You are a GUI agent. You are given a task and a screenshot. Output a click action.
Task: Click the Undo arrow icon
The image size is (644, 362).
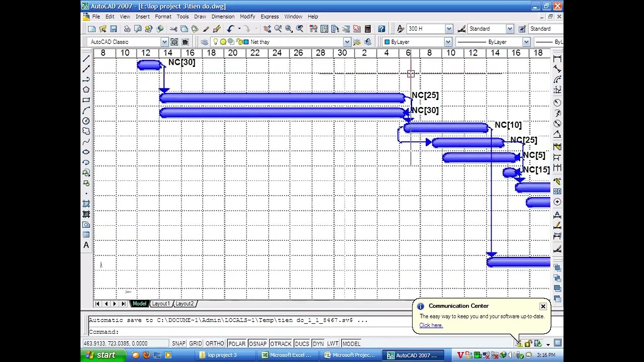pyautogui.click(x=230, y=29)
